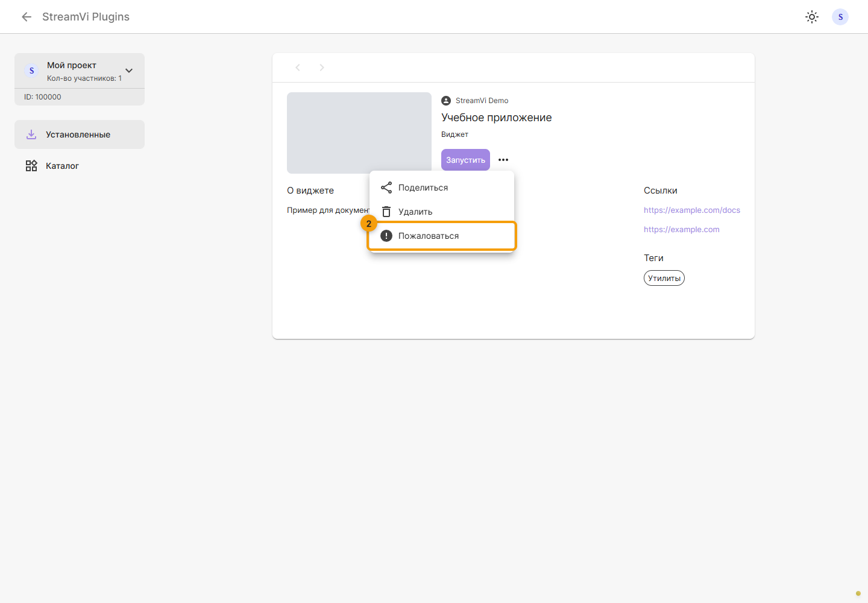
Task: Click the StreamVi Plugins title
Action: [x=86, y=17]
